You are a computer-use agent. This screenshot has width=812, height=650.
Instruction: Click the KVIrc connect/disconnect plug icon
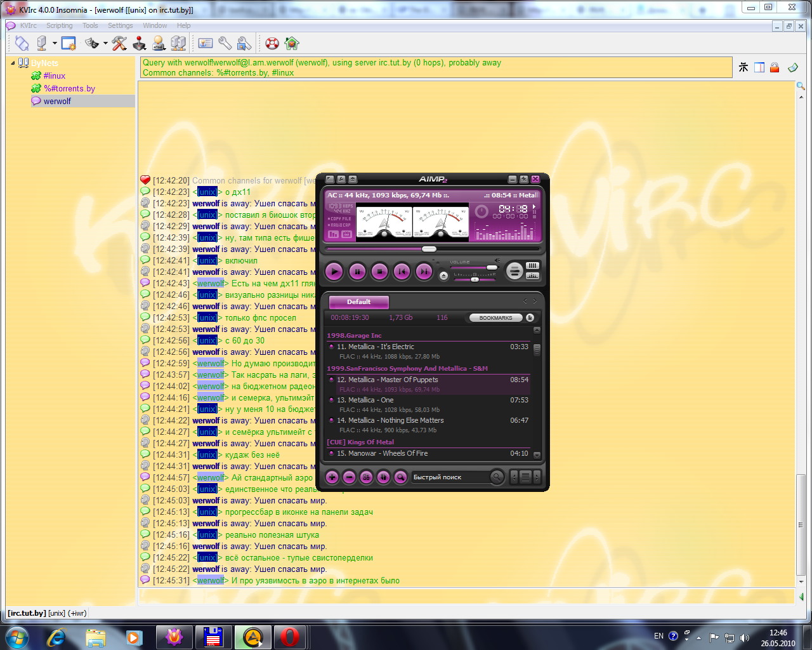[x=22, y=43]
